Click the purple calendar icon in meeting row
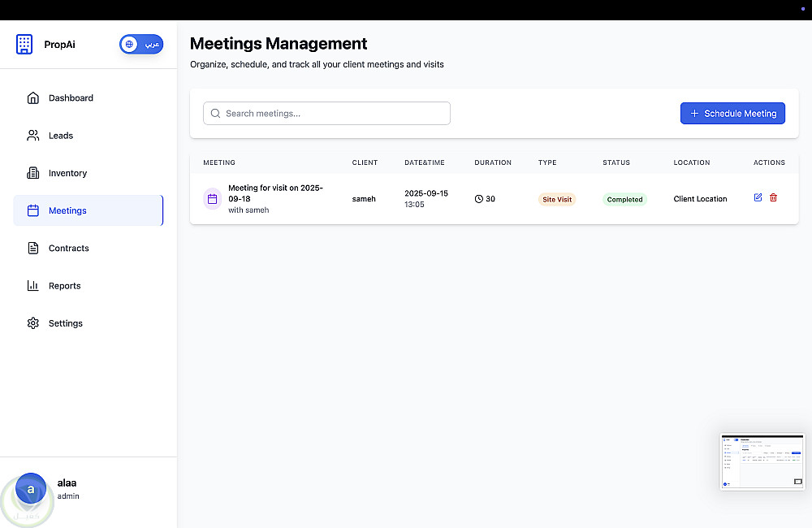The height and width of the screenshot is (528, 812). click(x=213, y=198)
